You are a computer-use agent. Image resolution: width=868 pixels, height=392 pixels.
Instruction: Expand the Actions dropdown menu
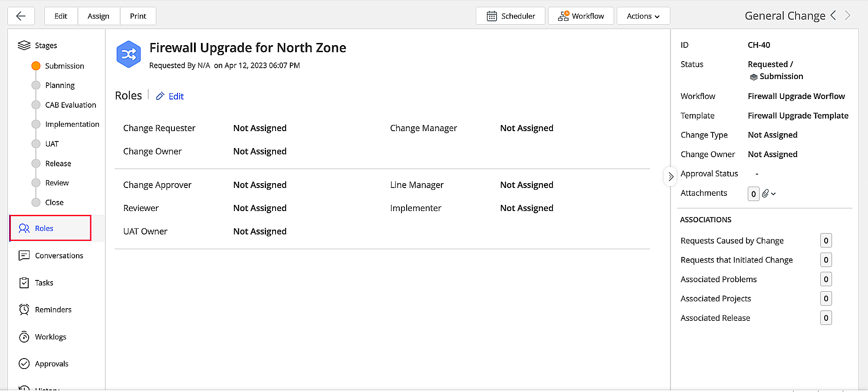(x=643, y=16)
